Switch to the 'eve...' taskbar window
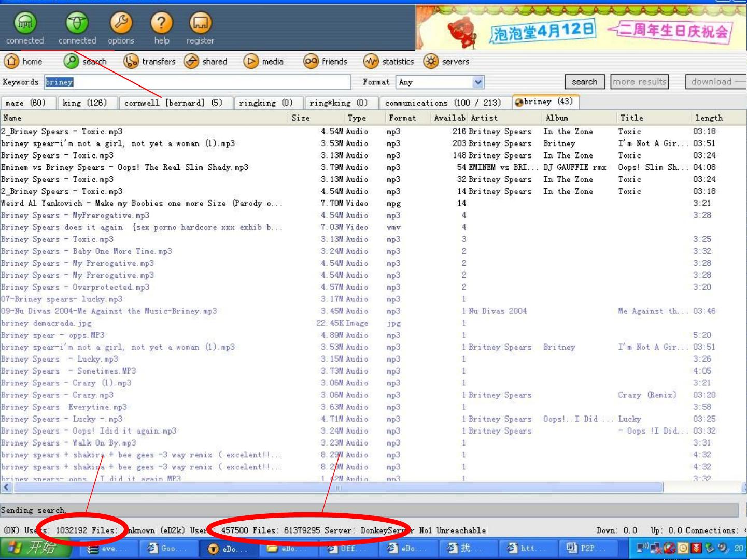Image resolution: width=747 pixels, height=560 pixels. [107, 549]
